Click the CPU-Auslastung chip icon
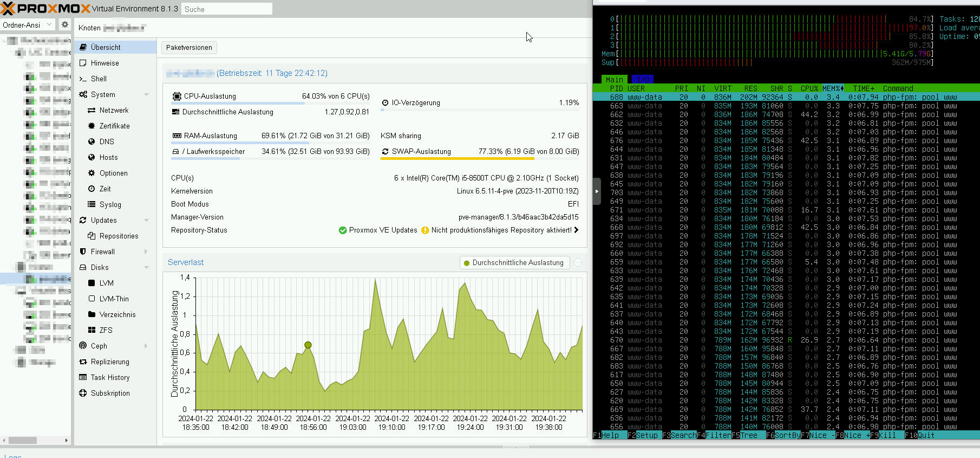 coord(177,96)
